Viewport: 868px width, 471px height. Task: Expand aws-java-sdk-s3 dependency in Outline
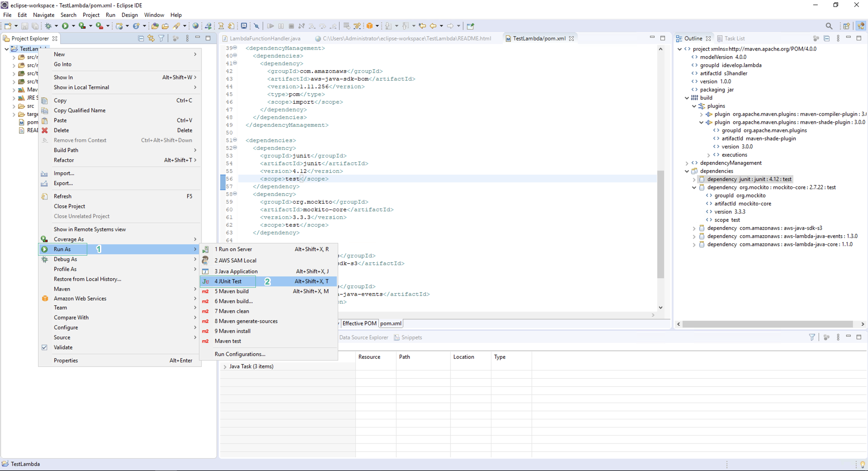[694, 228]
